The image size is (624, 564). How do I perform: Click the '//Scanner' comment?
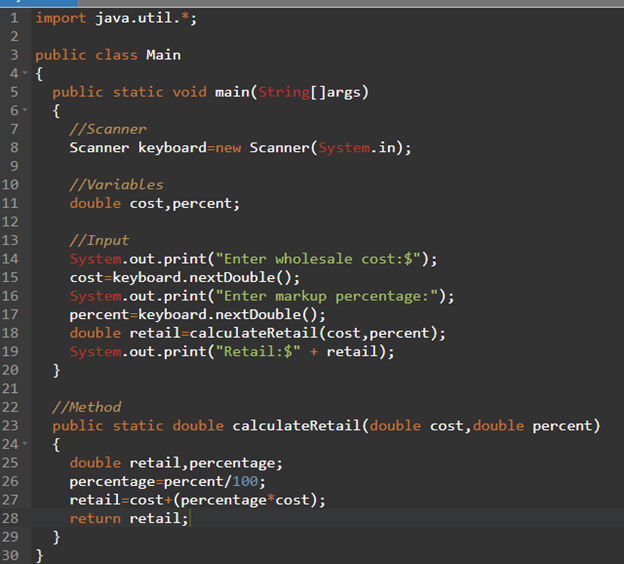[x=108, y=129]
